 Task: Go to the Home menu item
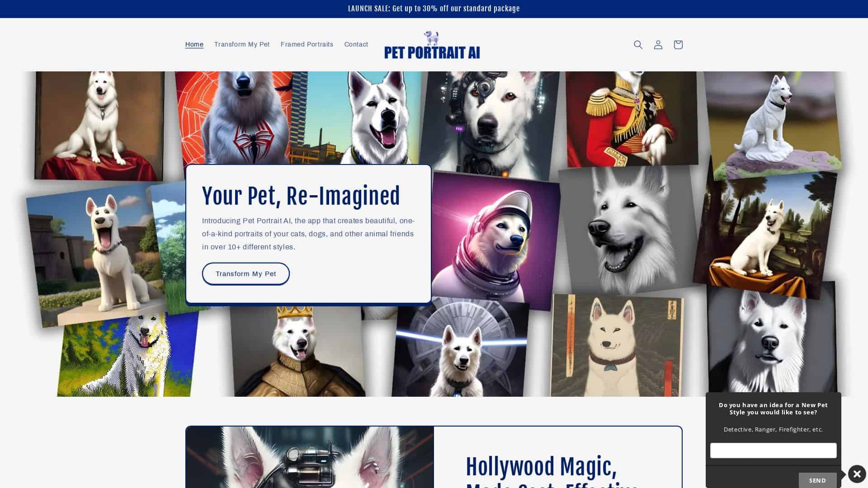(194, 44)
